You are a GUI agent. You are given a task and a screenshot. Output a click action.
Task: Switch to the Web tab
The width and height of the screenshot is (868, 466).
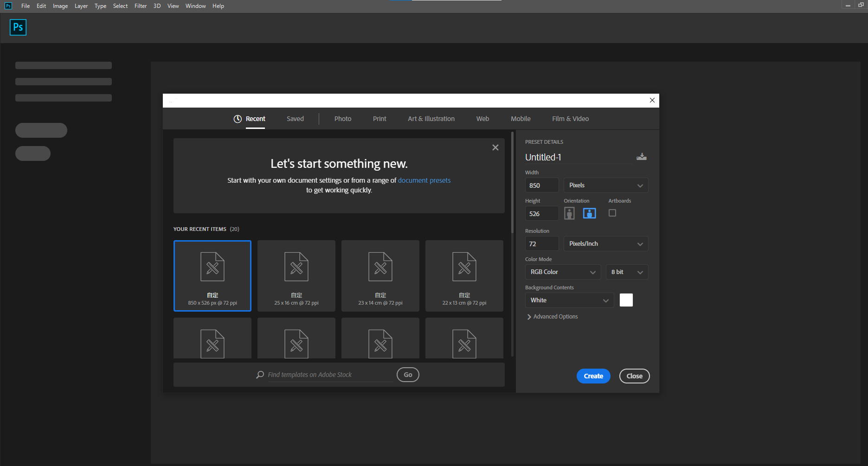482,119
